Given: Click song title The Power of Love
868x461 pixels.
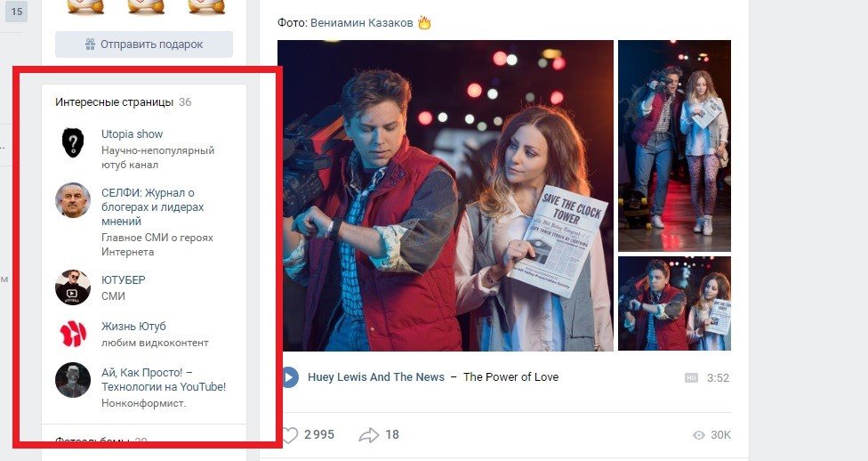Looking at the screenshot, I should click(x=510, y=377).
